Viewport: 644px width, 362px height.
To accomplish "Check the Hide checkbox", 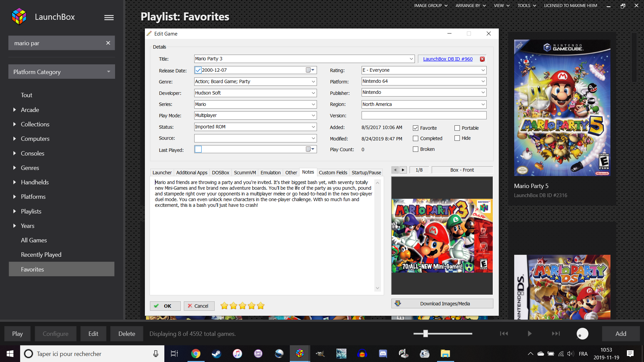I will [457, 138].
